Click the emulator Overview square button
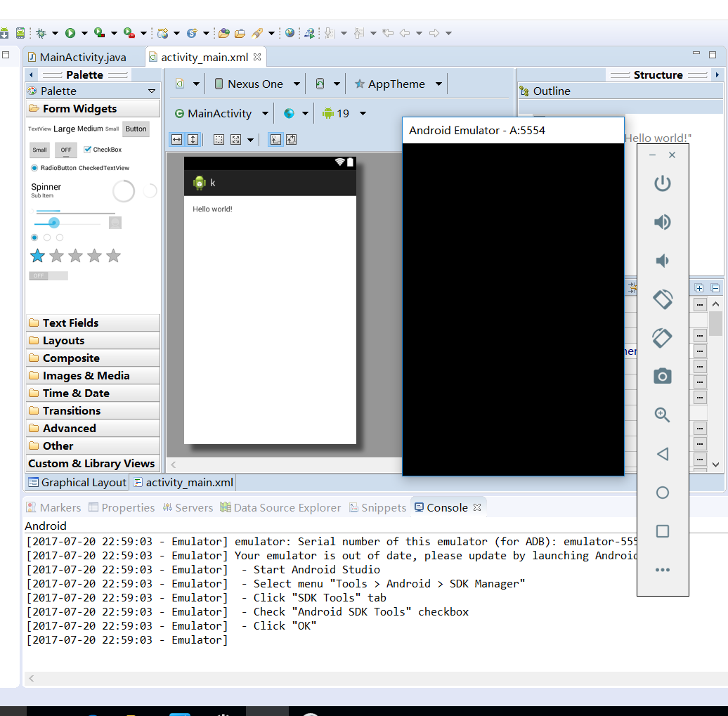Image resolution: width=728 pixels, height=716 pixels. coord(663,531)
